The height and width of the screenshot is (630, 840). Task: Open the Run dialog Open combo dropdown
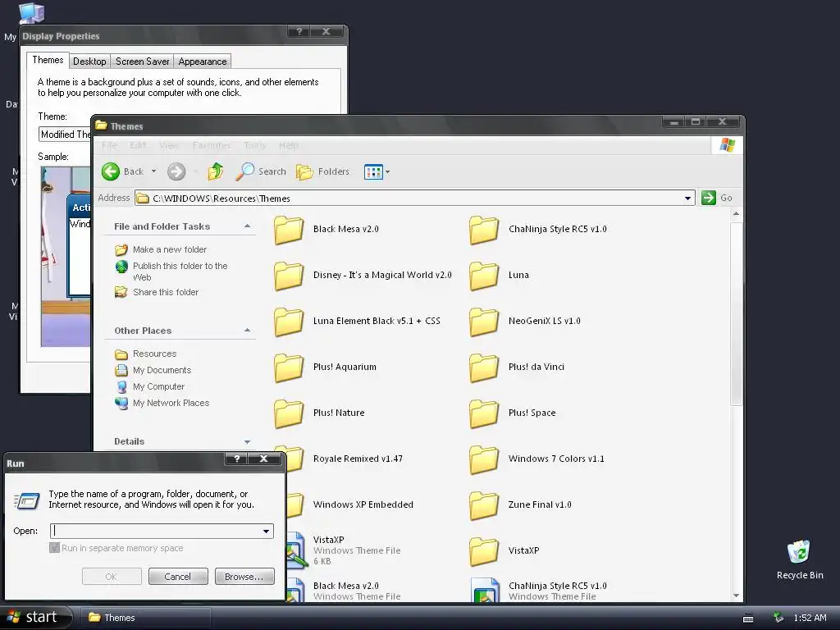coord(267,532)
